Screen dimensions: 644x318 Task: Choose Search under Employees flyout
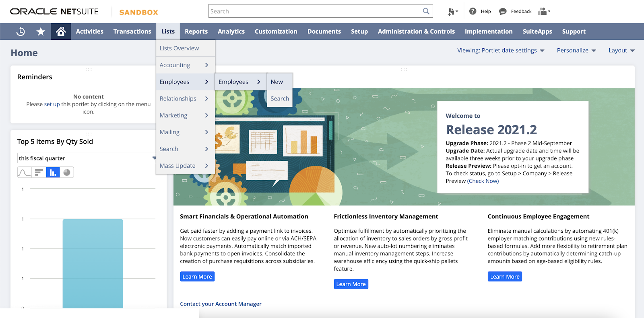pyautogui.click(x=280, y=98)
